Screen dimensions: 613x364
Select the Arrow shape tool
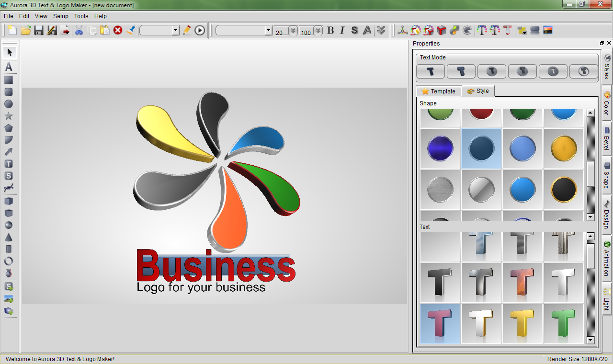point(9,152)
